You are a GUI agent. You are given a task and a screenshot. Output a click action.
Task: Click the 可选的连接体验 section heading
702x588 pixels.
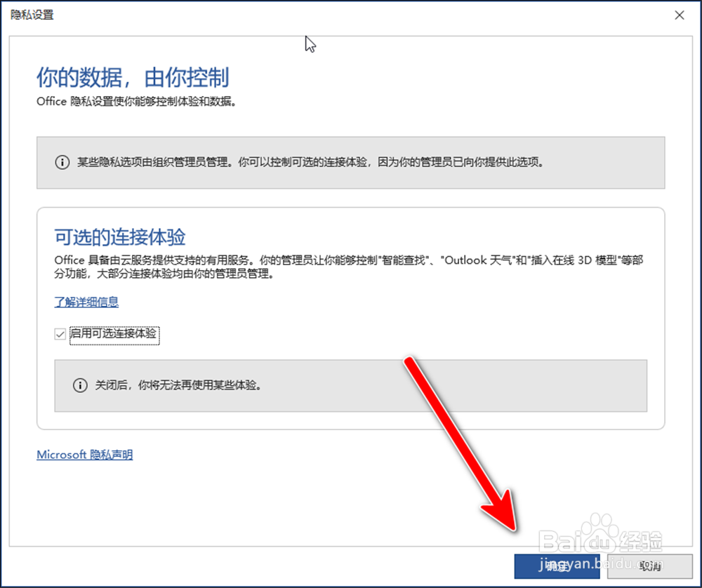click(x=120, y=236)
